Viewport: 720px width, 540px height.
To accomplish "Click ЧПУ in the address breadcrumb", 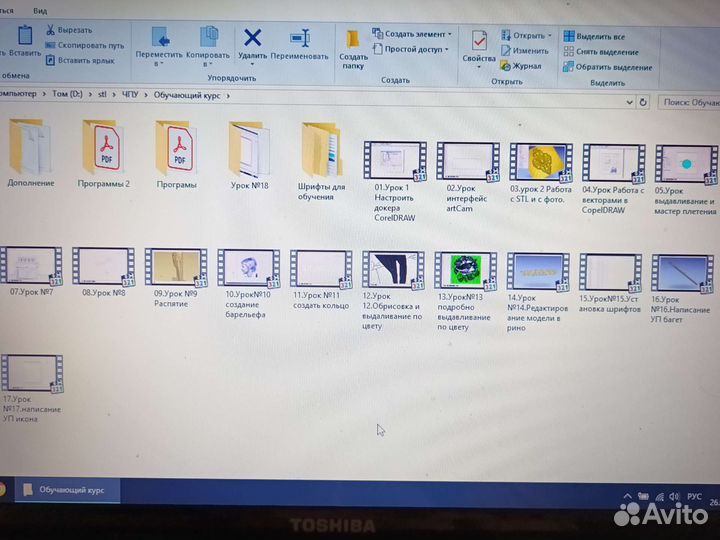I will [132, 95].
